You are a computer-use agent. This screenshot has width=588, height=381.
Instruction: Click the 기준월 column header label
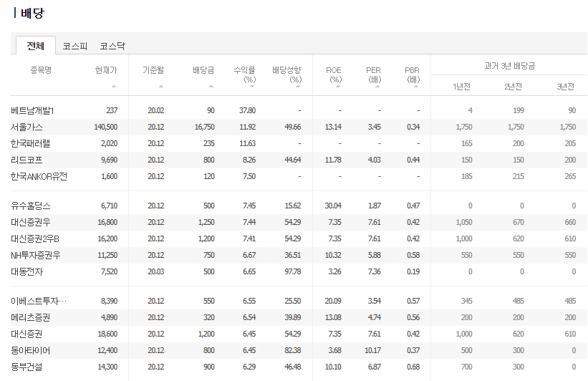(x=153, y=70)
